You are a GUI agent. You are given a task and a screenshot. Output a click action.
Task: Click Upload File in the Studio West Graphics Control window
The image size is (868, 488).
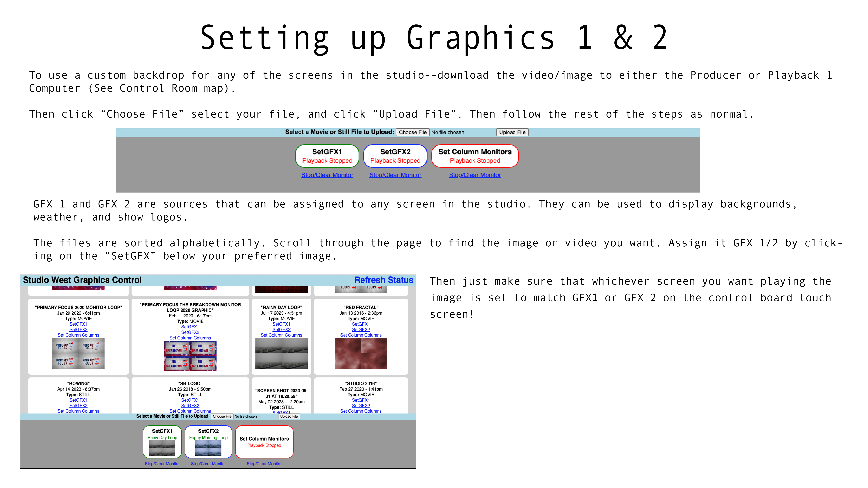(x=289, y=417)
